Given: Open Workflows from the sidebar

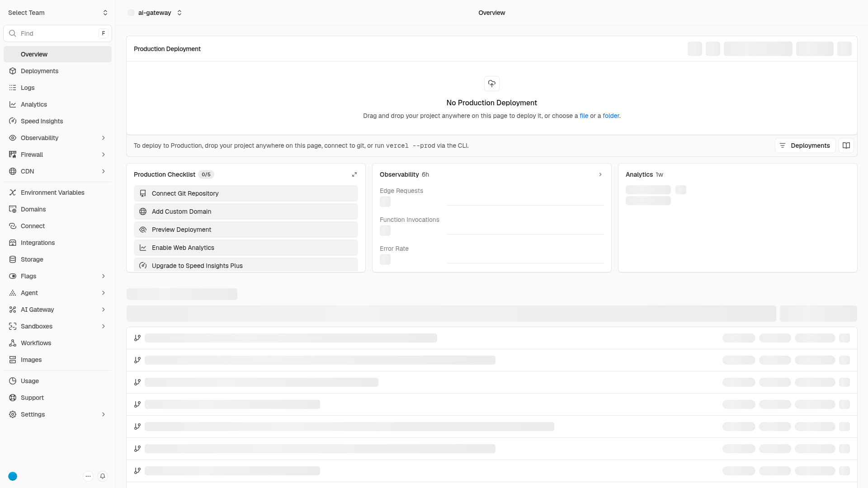Looking at the screenshot, I should point(58,343).
